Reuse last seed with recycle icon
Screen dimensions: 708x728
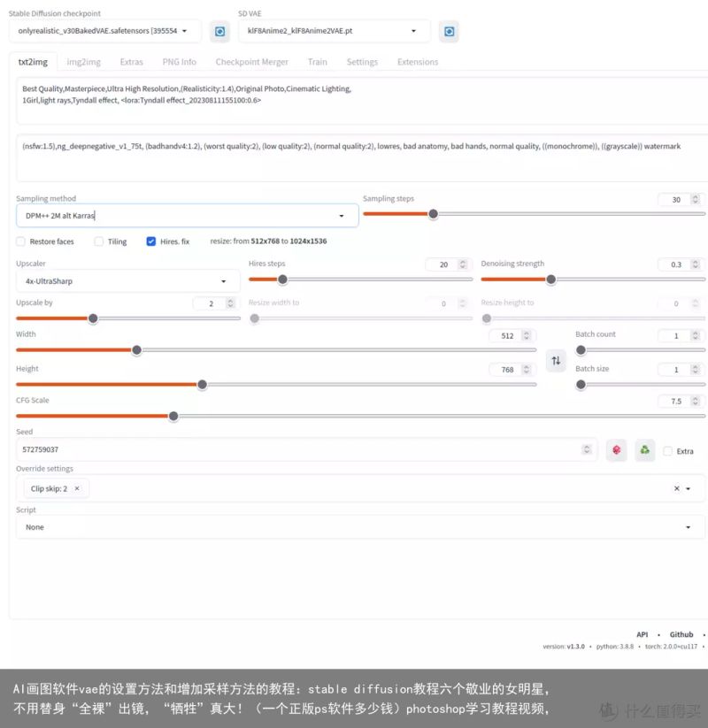pos(645,450)
